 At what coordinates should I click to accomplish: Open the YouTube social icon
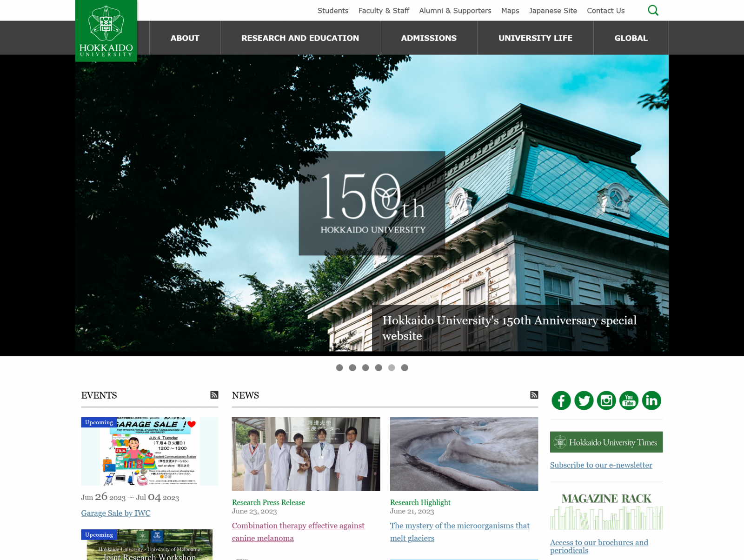[629, 400]
